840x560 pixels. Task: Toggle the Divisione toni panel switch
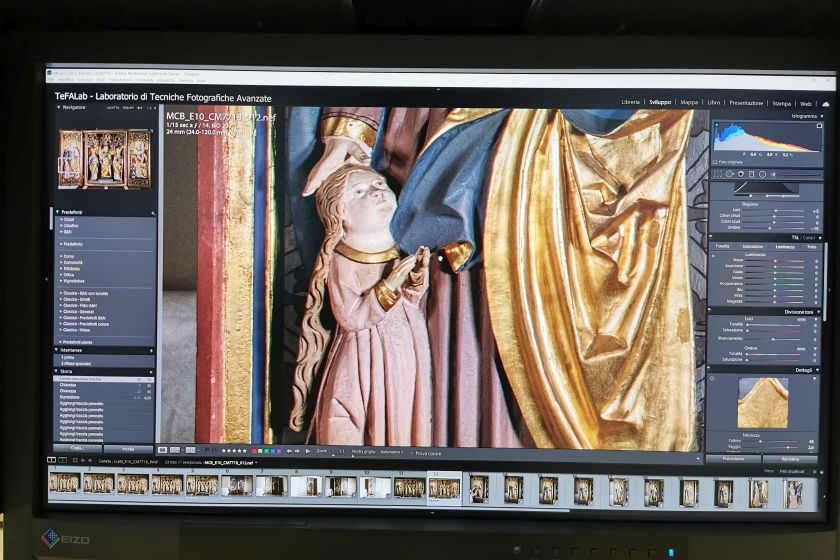pos(710,311)
